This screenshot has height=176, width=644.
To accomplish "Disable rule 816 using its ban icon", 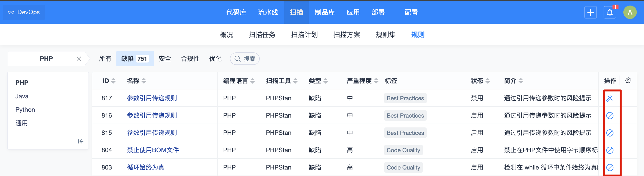I will tap(610, 115).
